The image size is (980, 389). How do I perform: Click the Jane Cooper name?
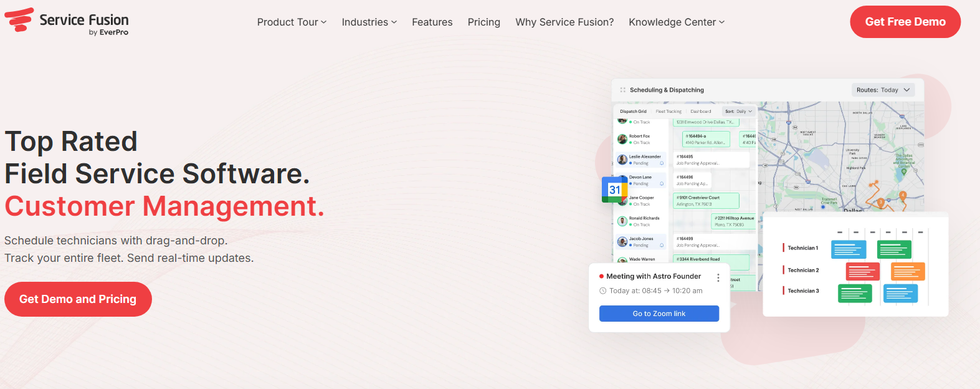(641, 198)
